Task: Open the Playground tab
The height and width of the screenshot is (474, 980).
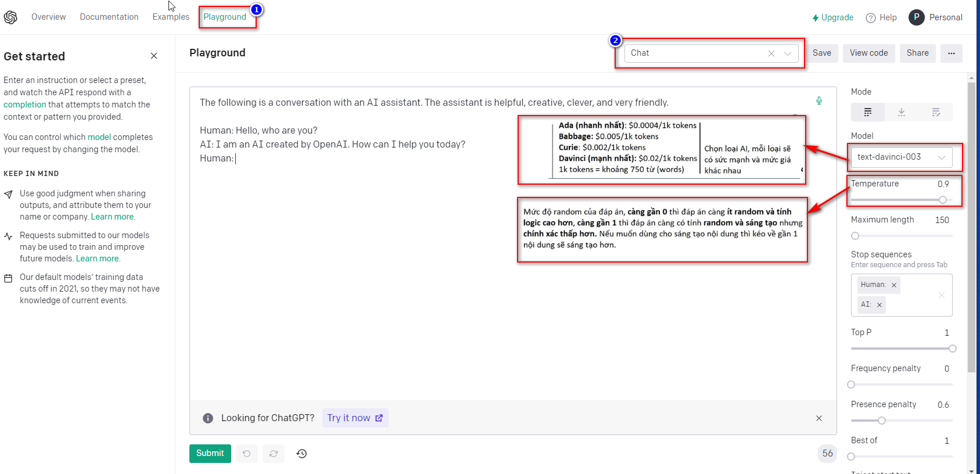Action: 225,17
